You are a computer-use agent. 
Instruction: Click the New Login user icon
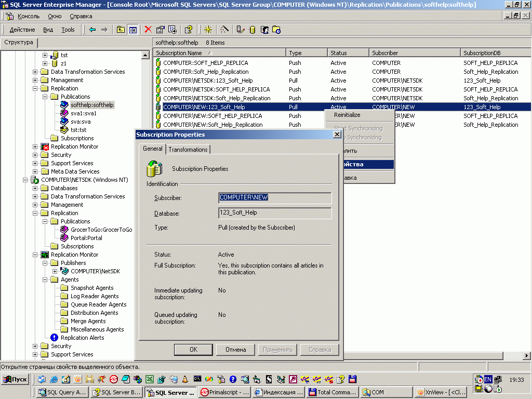[x=264, y=30]
